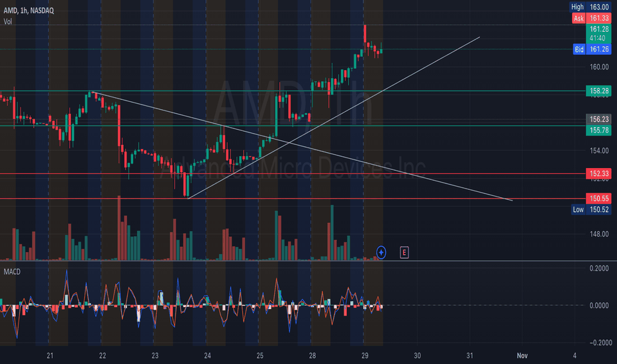Click date label 29 on time axis

365,355
